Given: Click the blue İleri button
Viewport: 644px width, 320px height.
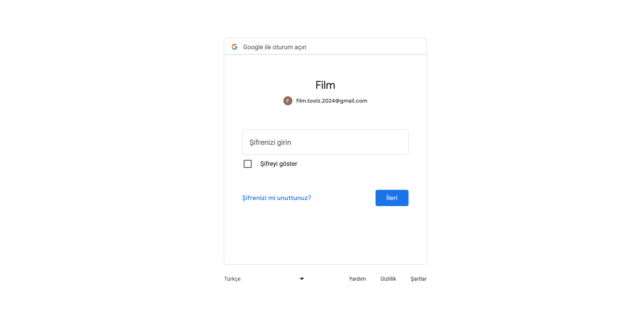Looking at the screenshot, I should point(392,198).
